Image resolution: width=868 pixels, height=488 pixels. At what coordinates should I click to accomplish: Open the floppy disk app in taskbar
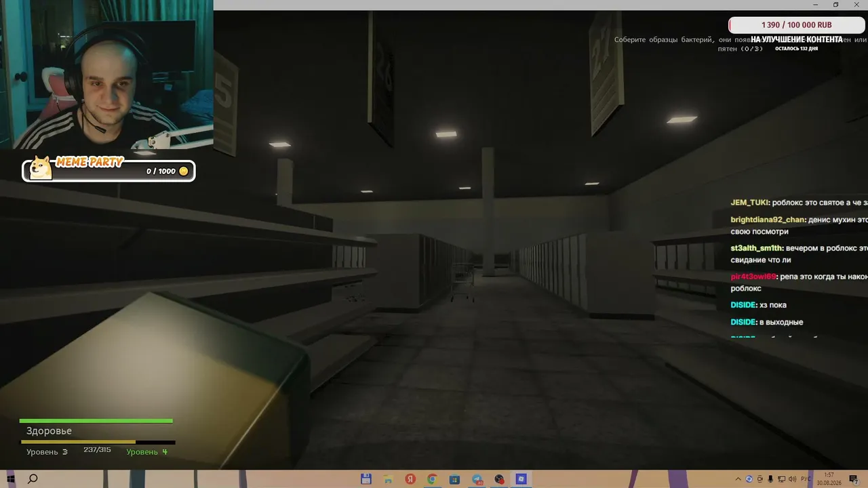[366, 479]
